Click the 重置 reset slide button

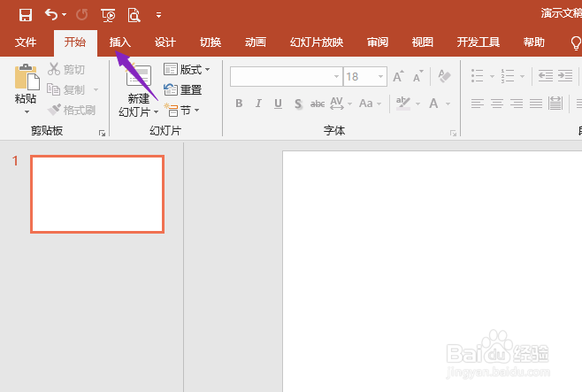pos(182,89)
